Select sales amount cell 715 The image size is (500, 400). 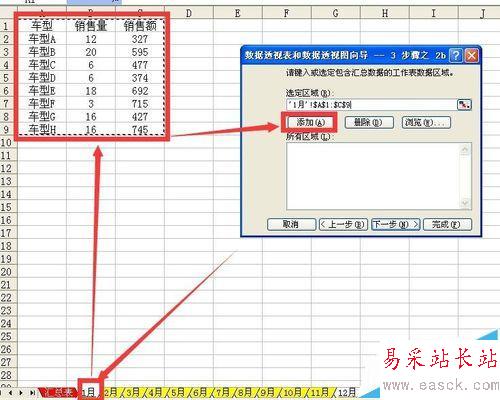[x=140, y=104]
